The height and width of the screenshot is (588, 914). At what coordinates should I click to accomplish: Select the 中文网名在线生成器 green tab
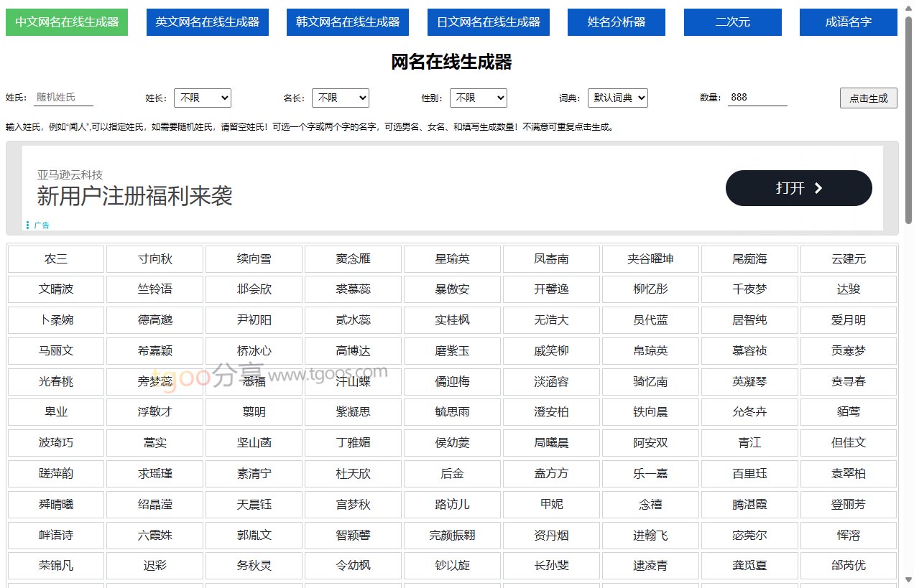click(67, 22)
